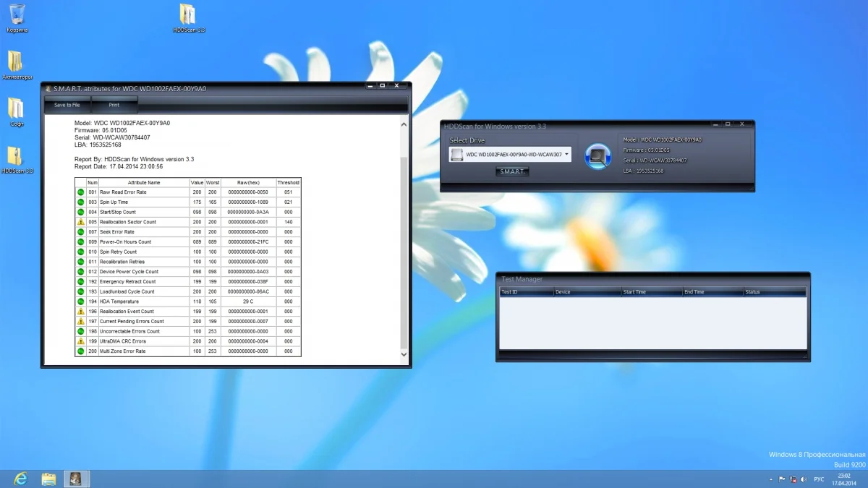Click the 29 C temperature raw value

tap(248, 301)
